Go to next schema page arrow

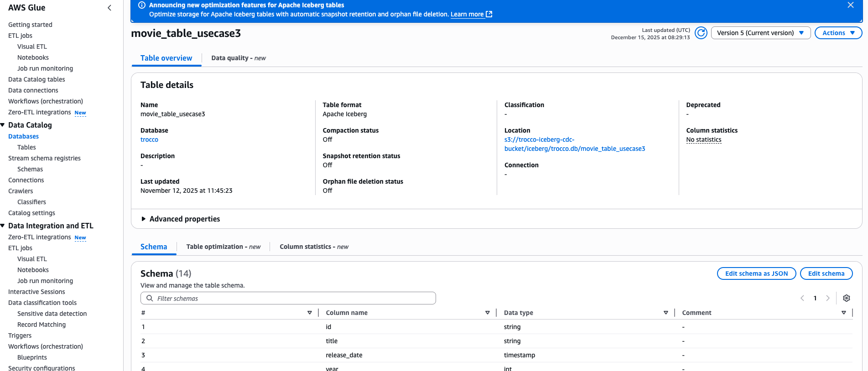click(828, 298)
